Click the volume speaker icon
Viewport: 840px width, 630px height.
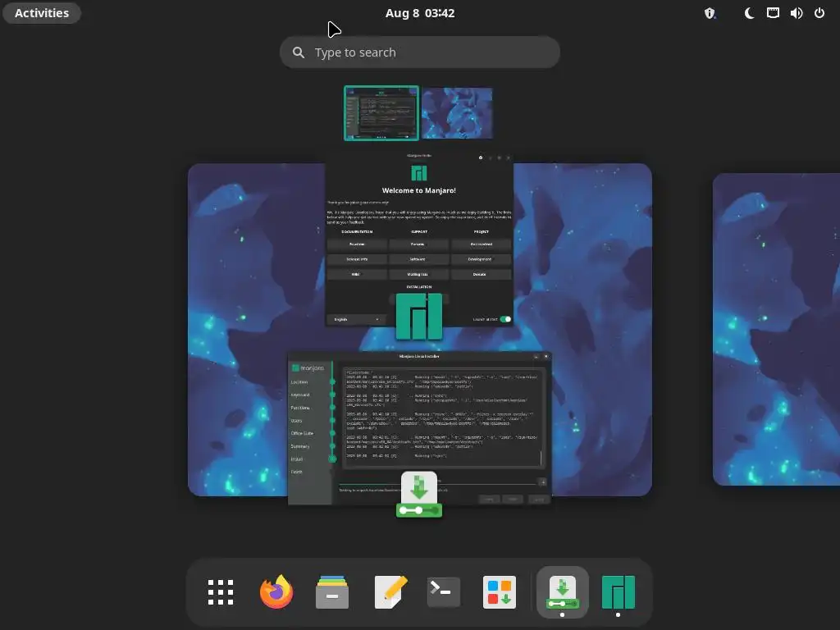pos(796,13)
